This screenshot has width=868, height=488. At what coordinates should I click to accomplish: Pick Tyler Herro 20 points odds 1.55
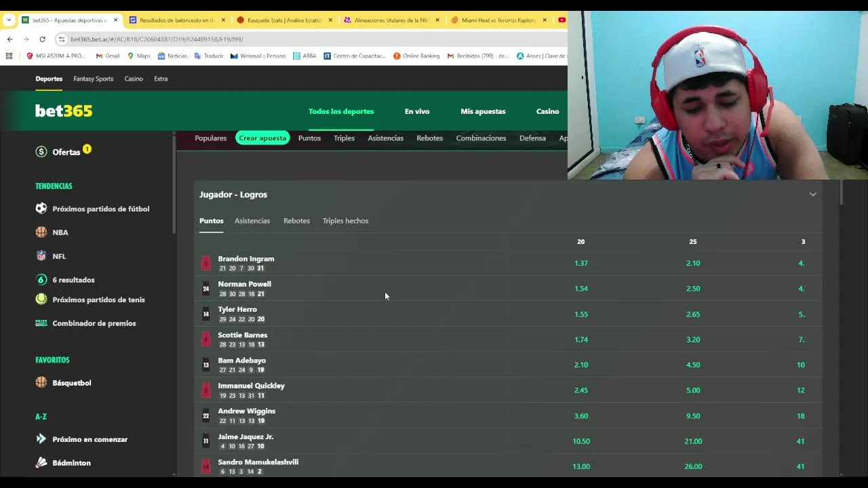pos(581,314)
